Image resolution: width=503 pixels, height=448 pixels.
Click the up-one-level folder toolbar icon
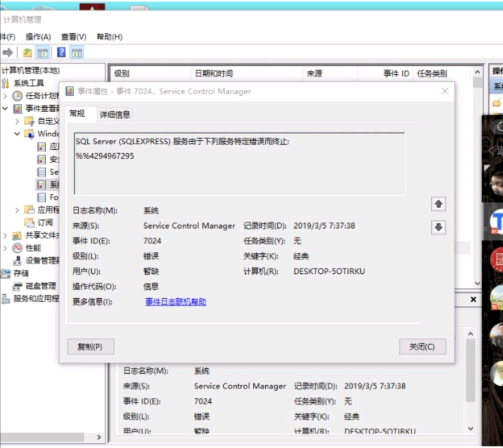click(27, 52)
